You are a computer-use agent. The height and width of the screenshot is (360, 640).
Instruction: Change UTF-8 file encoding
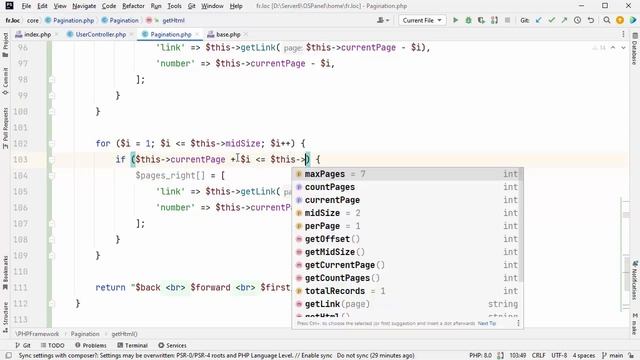point(559,356)
